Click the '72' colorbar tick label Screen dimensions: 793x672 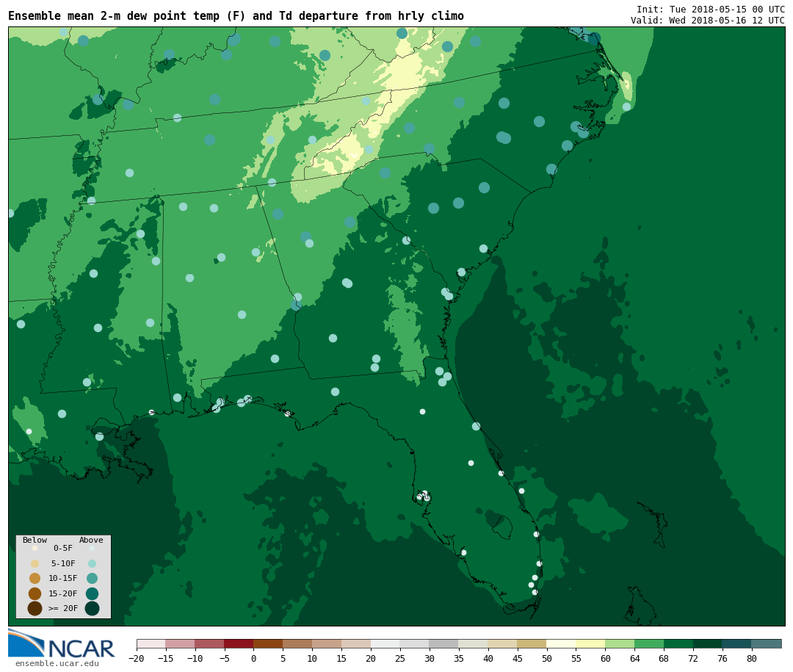pyautogui.click(x=693, y=659)
